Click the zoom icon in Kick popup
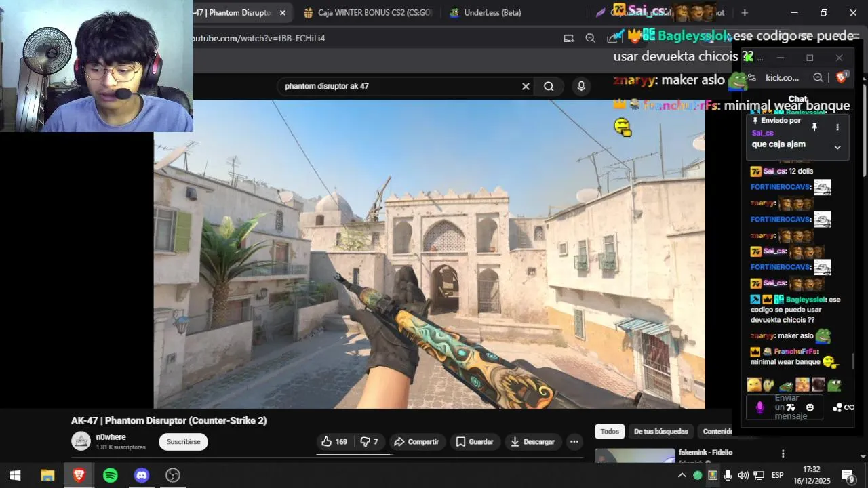 point(818,78)
